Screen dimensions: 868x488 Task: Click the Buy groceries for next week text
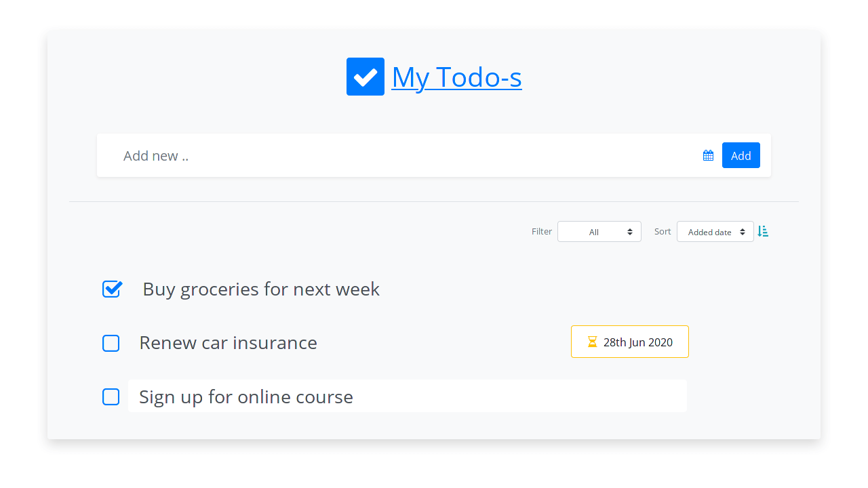(x=261, y=289)
